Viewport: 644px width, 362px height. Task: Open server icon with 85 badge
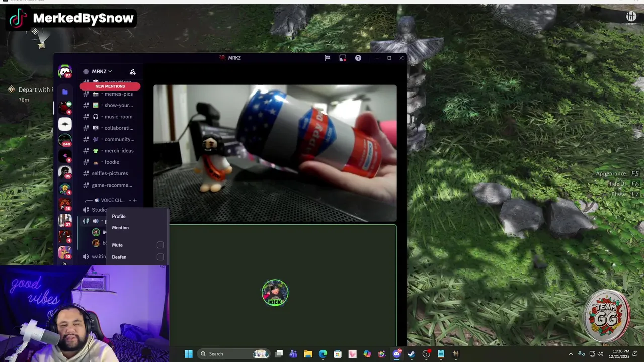click(x=65, y=172)
